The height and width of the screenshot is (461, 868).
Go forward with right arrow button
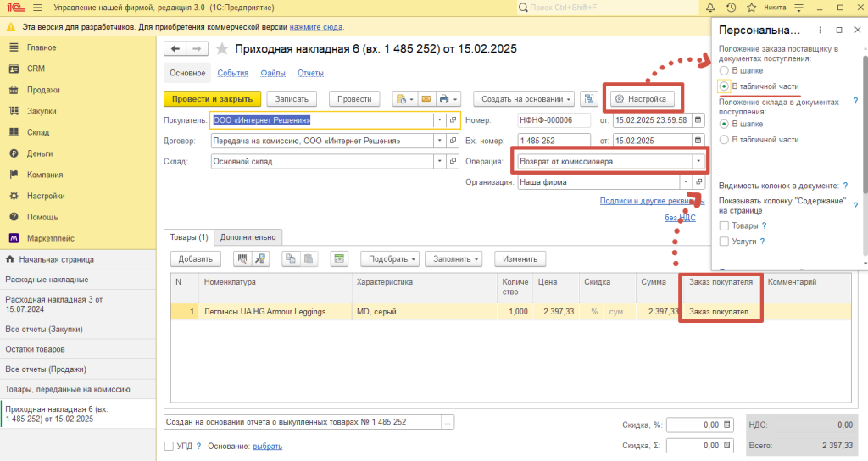click(197, 49)
